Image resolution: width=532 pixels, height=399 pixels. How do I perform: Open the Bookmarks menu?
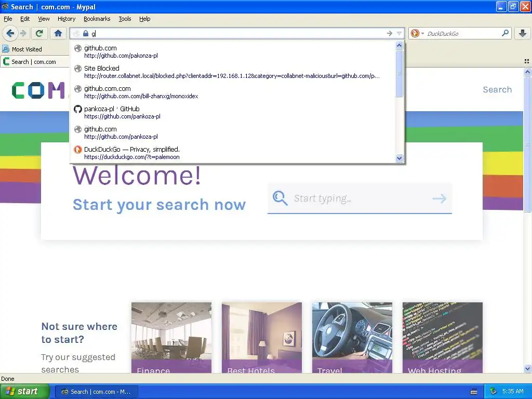click(97, 19)
